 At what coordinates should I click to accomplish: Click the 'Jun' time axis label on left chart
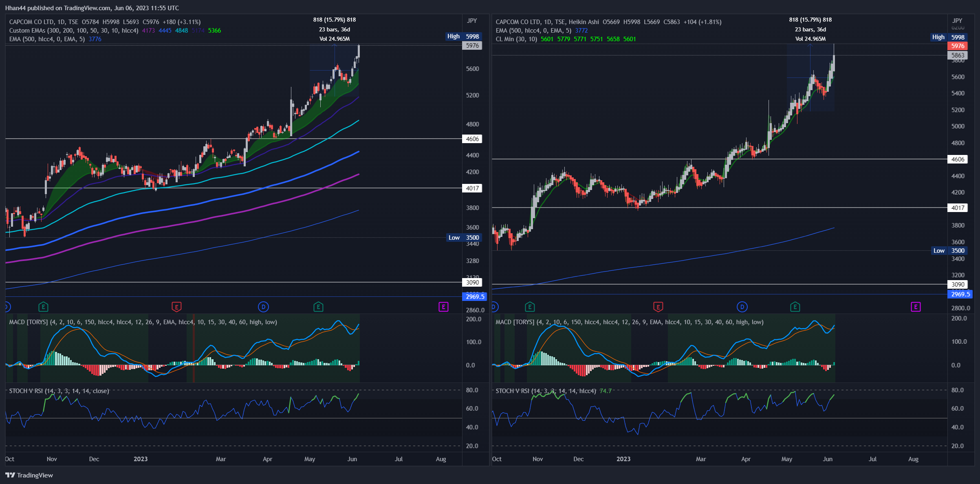pos(352,459)
